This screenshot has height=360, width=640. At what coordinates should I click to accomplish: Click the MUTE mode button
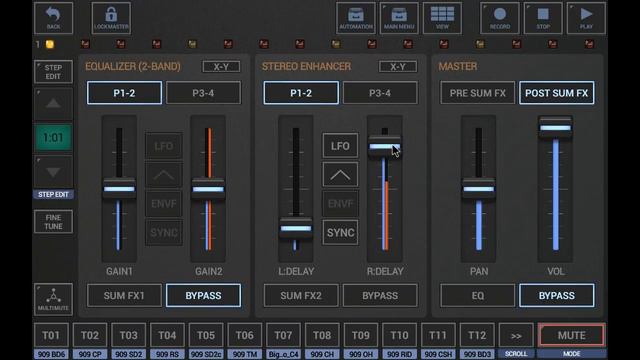click(x=571, y=336)
